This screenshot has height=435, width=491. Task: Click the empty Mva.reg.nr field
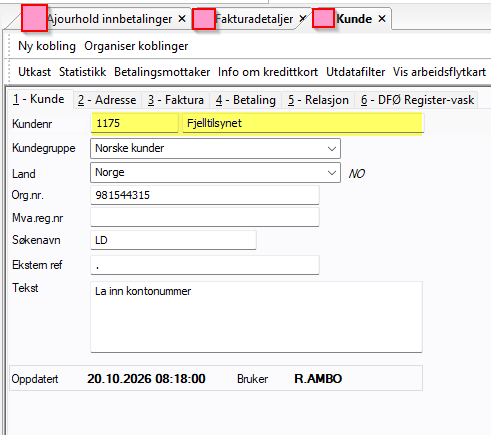205,217
